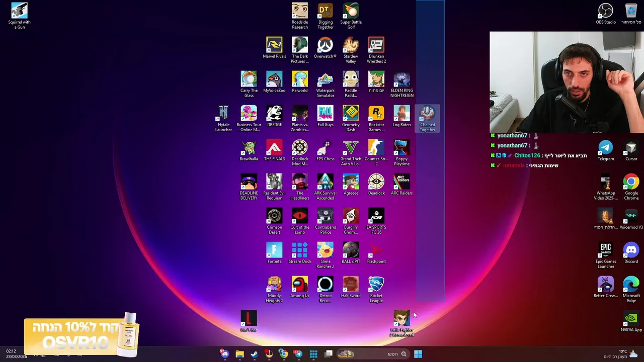
Task: Open the Resident Evil Requiem icon
Action: point(274,187)
